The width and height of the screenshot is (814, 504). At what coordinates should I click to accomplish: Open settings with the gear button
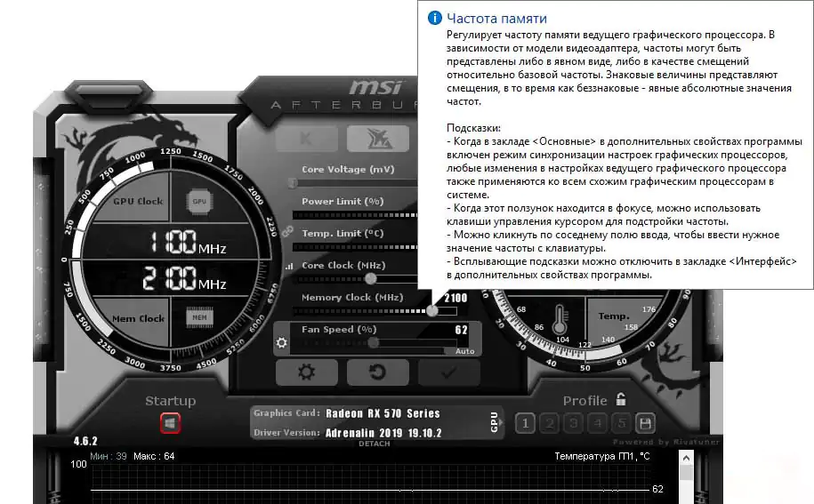tap(307, 372)
